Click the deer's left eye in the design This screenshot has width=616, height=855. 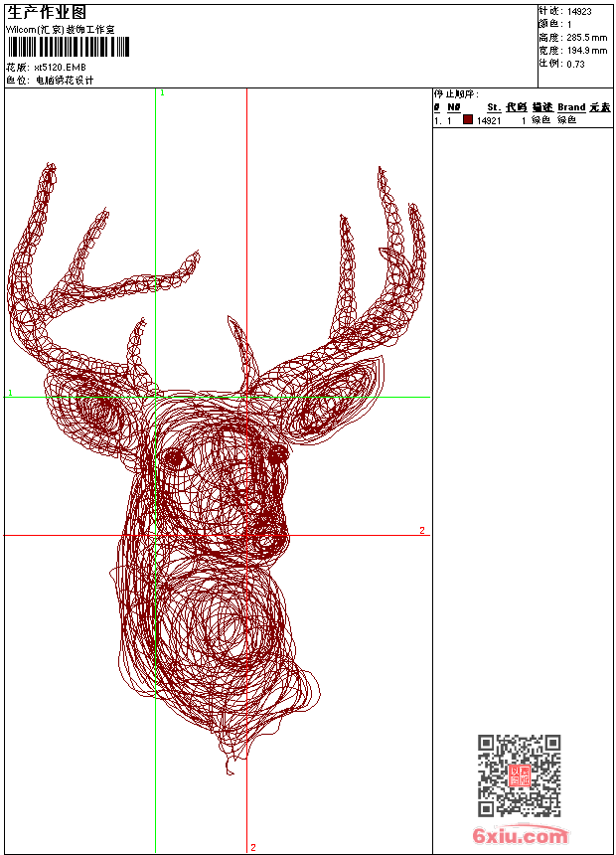174,457
